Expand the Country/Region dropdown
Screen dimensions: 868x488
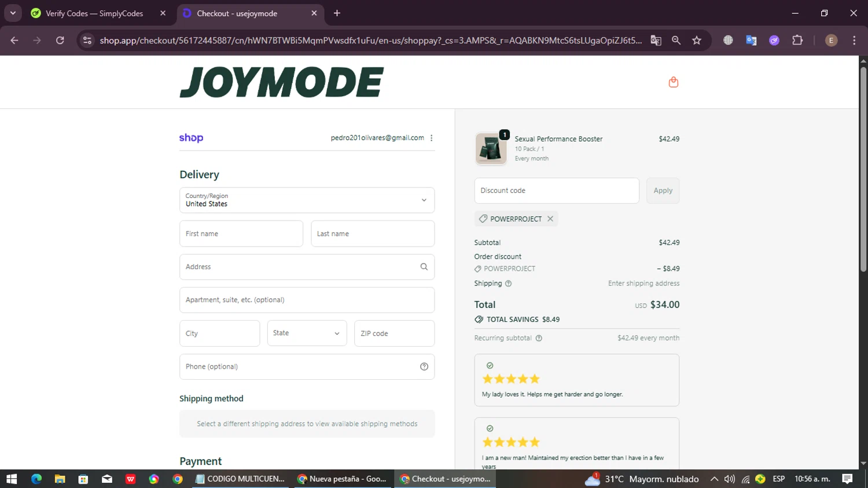point(307,200)
